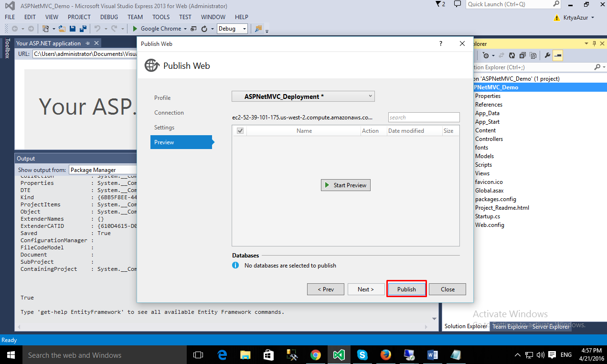Open the PROJECT menu
The width and height of the screenshot is (607, 364).
pyautogui.click(x=79, y=17)
